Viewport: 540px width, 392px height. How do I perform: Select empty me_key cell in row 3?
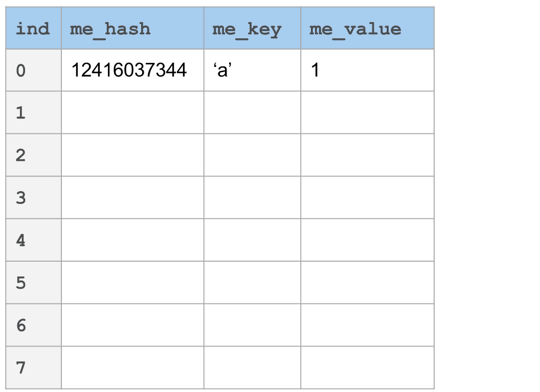click(x=253, y=198)
